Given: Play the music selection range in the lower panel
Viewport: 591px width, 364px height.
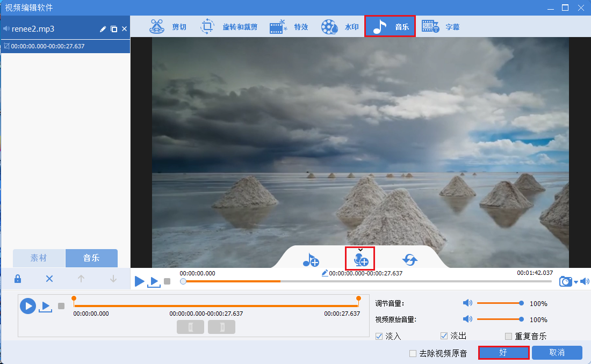Looking at the screenshot, I should [x=45, y=307].
